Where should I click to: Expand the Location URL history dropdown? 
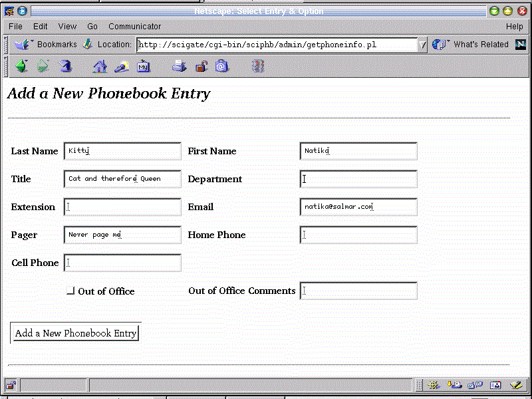[422, 45]
